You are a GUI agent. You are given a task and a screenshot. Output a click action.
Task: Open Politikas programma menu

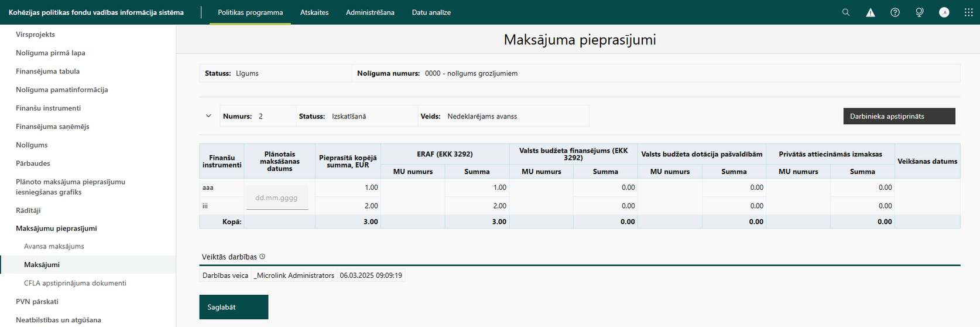pyautogui.click(x=251, y=12)
